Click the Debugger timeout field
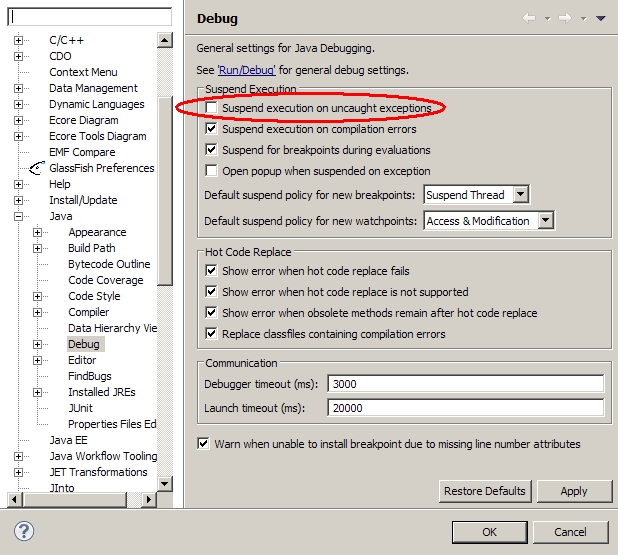Image resolution: width=618 pixels, height=555 pixels. pyautogui.click(x=465, y=384)
